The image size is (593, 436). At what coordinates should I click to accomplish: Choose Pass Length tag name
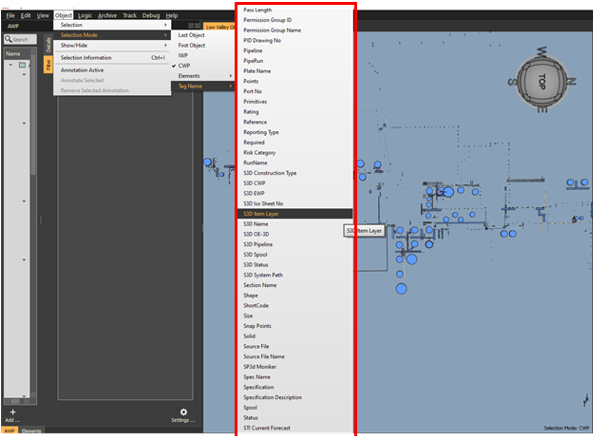tap(295, 10)
